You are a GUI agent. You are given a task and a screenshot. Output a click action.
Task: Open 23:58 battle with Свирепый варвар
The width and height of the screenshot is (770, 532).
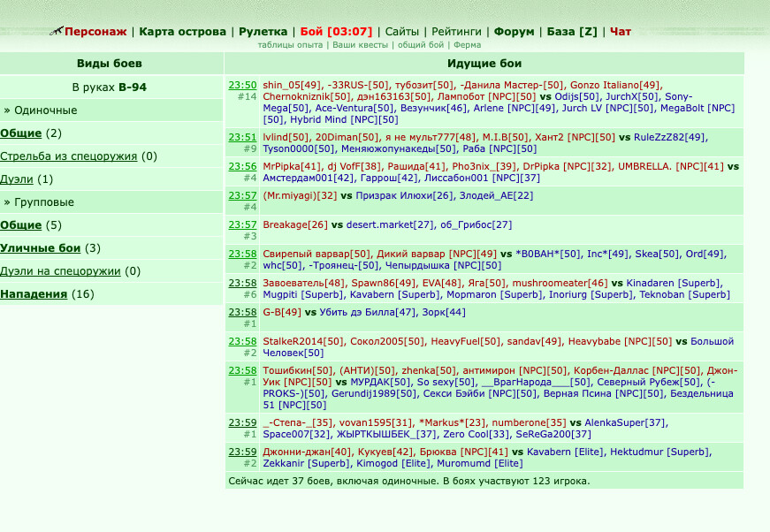point(242,254)
